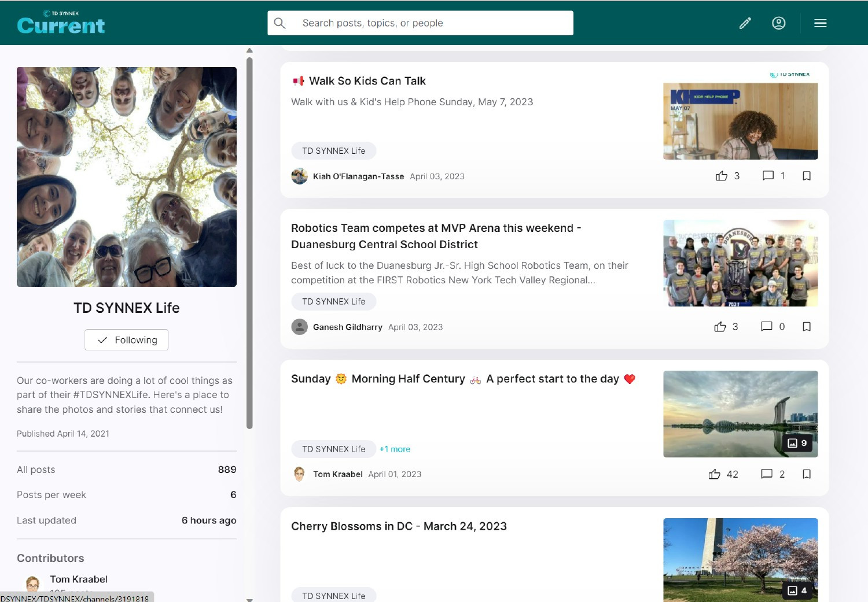This screenshot has width=868, height=602.
Task: Open Cherry Blossoms in DC post title
Action: point(399,526)
